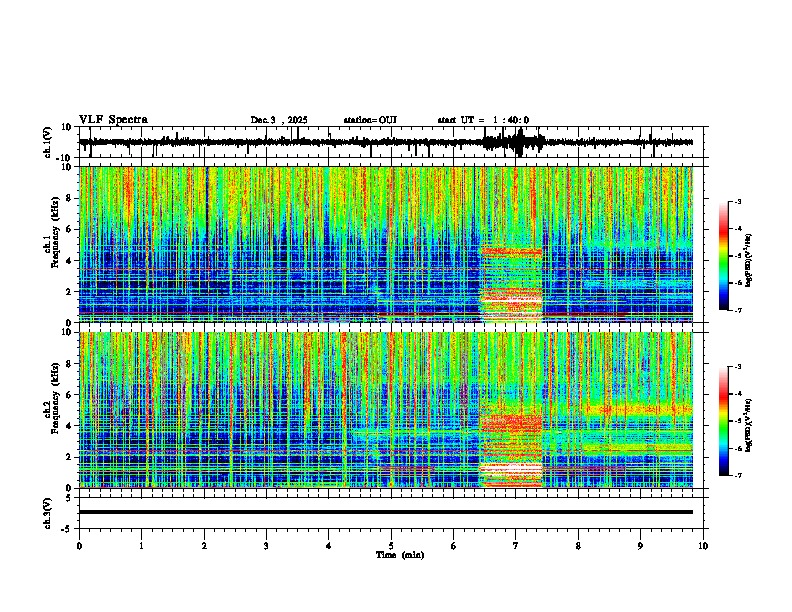Click time axis tick label "5"
792x612 pixels.
(x=391, y=546)
